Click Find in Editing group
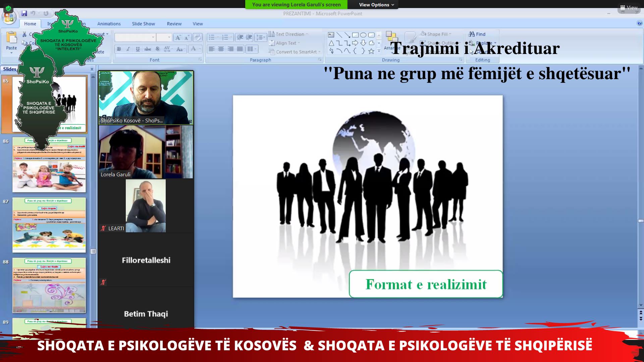The height and width of the screenshot is (362, 644). tap(477, 34)
